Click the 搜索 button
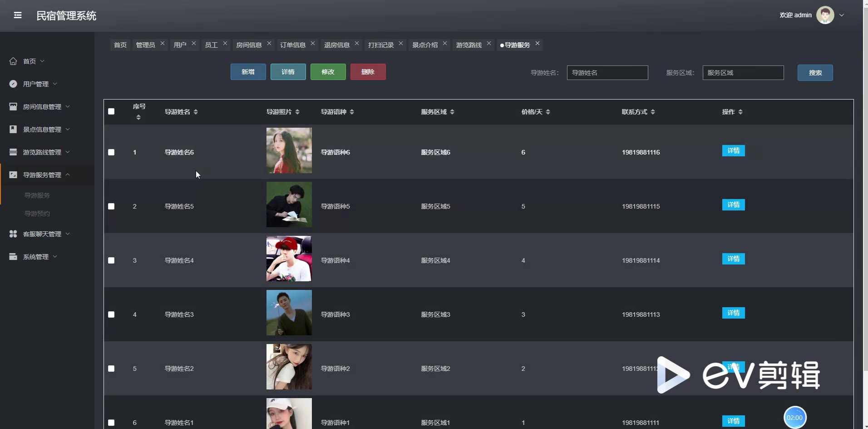Screen dimensions: 868x429 815,73
